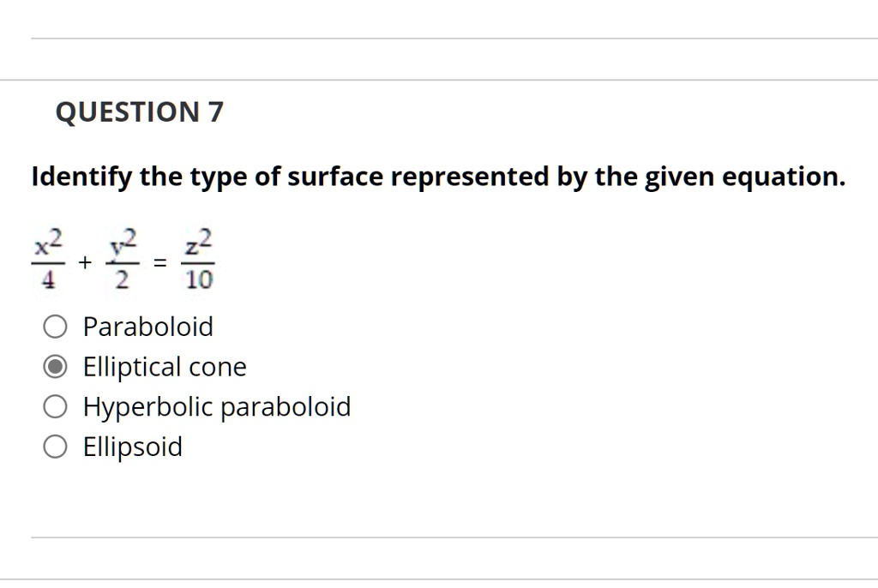Click the Paraboloid option label
Image resolution: width=878 pixels, height=588 pixels.
tap(147, 326)
